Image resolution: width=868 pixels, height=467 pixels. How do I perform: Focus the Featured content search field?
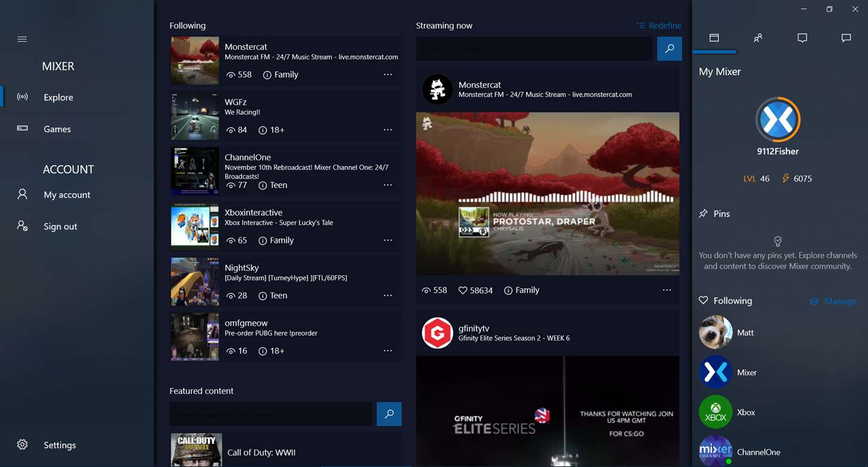[x=271, y=414]
